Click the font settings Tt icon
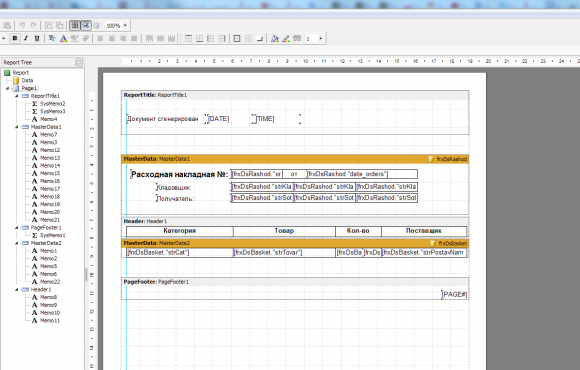Image resolution: width=580 pixels, height=370 pixels. 52,38
